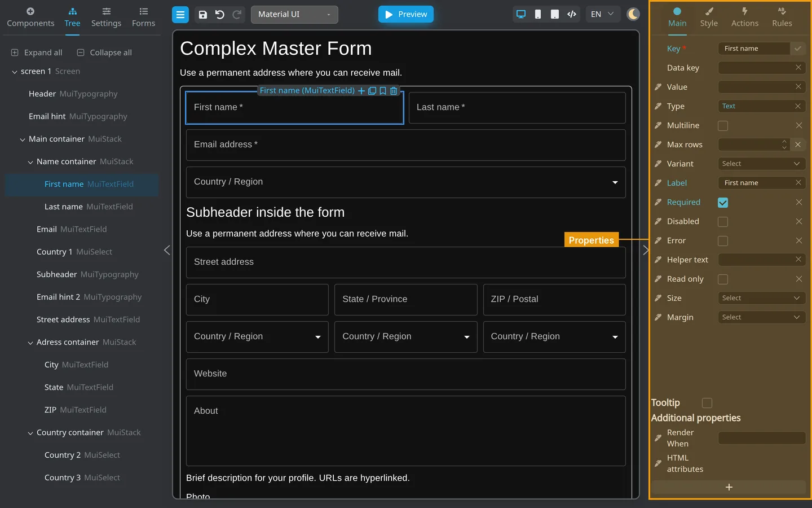
Task: Collapse the Country container tree node
Action: 30,433
